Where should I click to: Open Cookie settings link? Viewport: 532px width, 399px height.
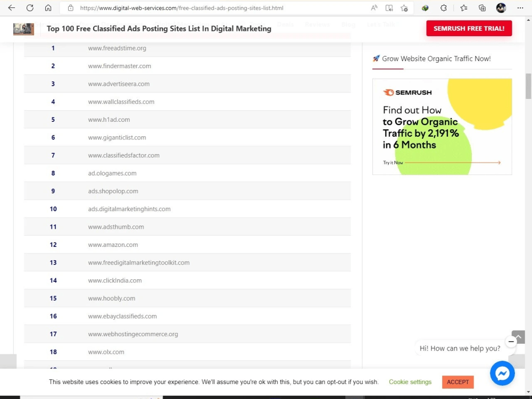click(x=410, y=382)
